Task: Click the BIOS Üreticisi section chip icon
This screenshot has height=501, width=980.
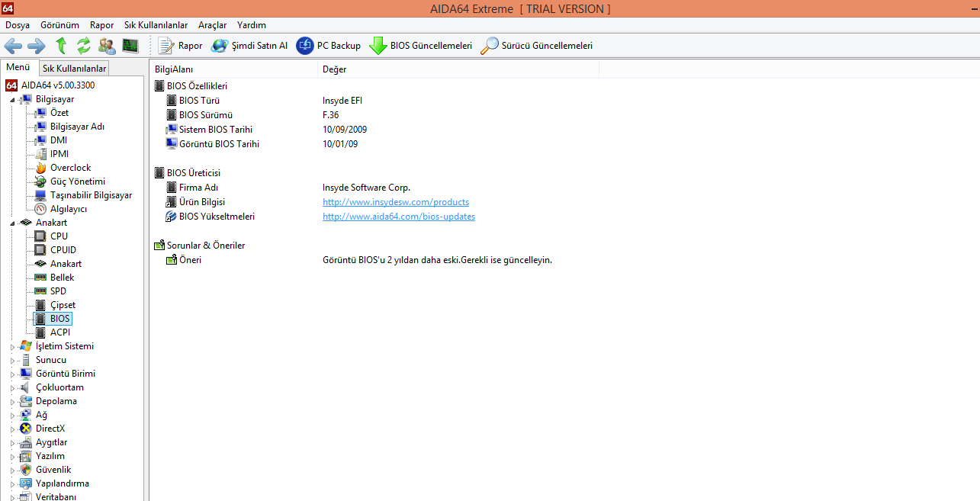Action: (x=159, y=173)
